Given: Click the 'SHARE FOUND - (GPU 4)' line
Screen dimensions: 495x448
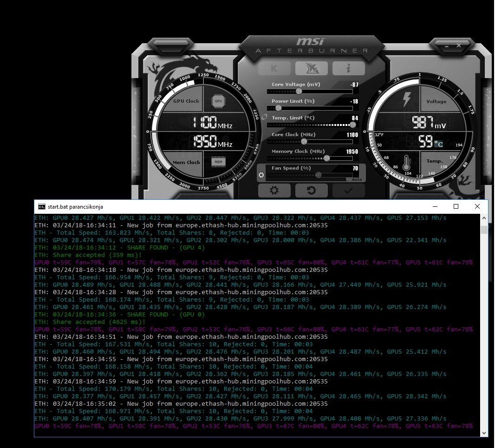Looking at the screenshot, I should pos(120,248).
